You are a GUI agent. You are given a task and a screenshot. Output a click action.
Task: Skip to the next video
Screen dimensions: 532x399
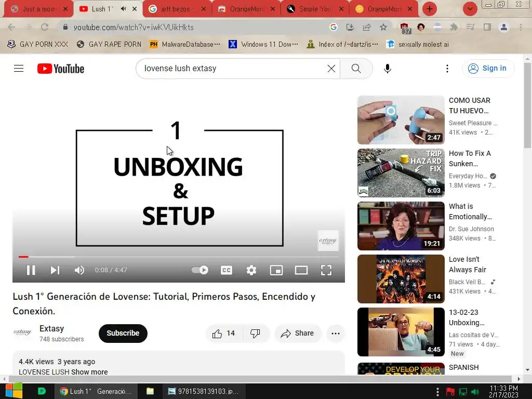(55, 270)
